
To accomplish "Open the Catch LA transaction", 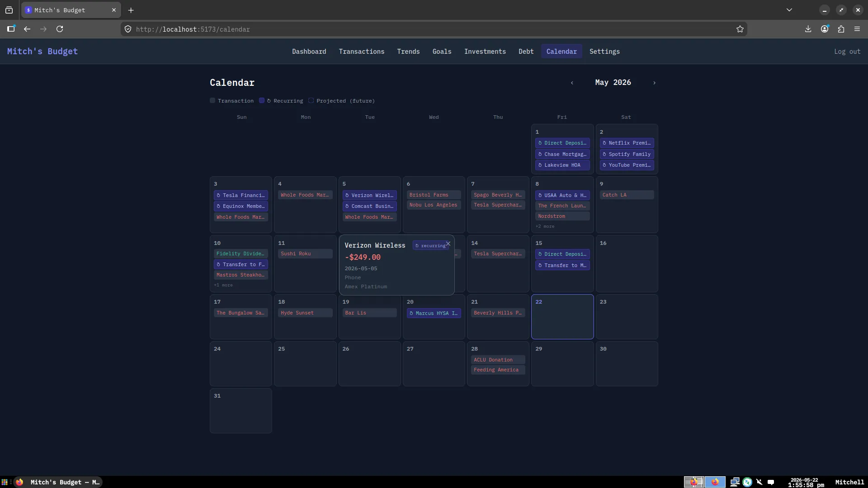I will click(627, 195).
